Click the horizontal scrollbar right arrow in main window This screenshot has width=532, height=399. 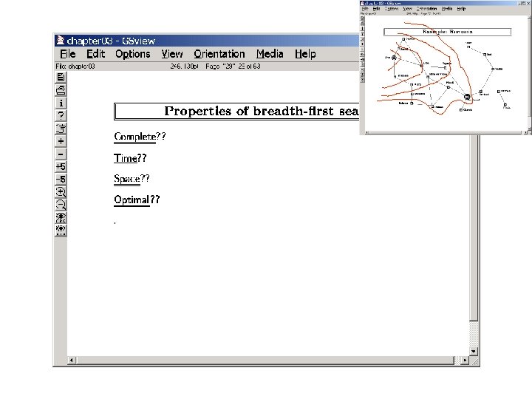(465, 360)
